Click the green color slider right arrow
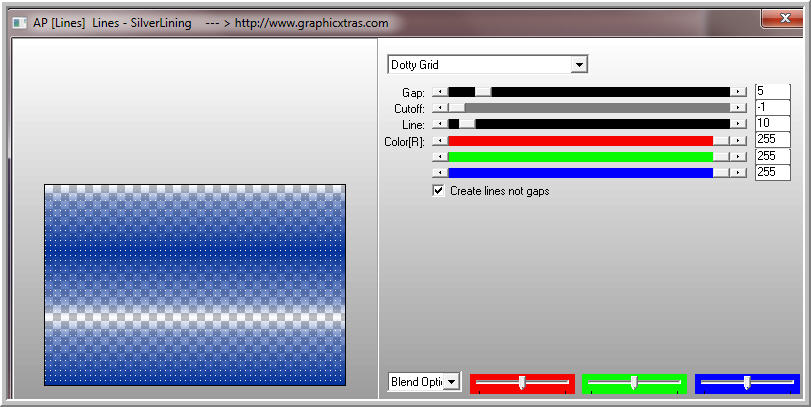The height and width of the screenshot is (407, 811). coord(738,157)
